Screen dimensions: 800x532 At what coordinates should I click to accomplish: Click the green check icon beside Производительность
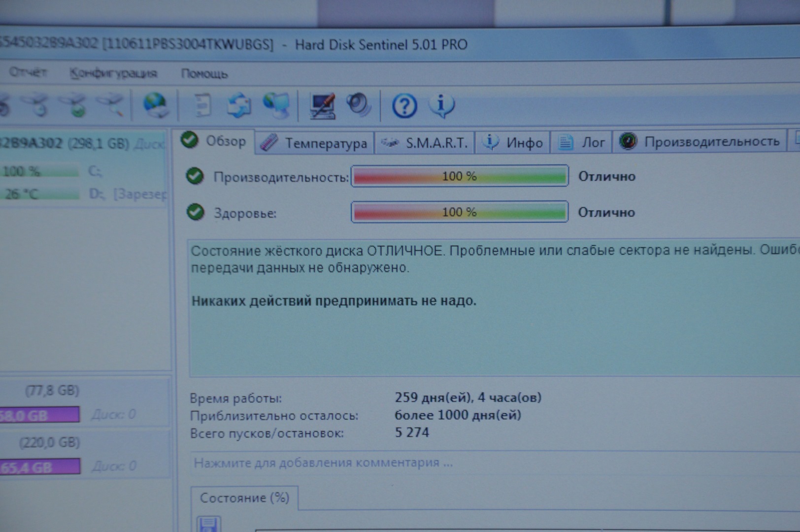[x=195, y=176]
